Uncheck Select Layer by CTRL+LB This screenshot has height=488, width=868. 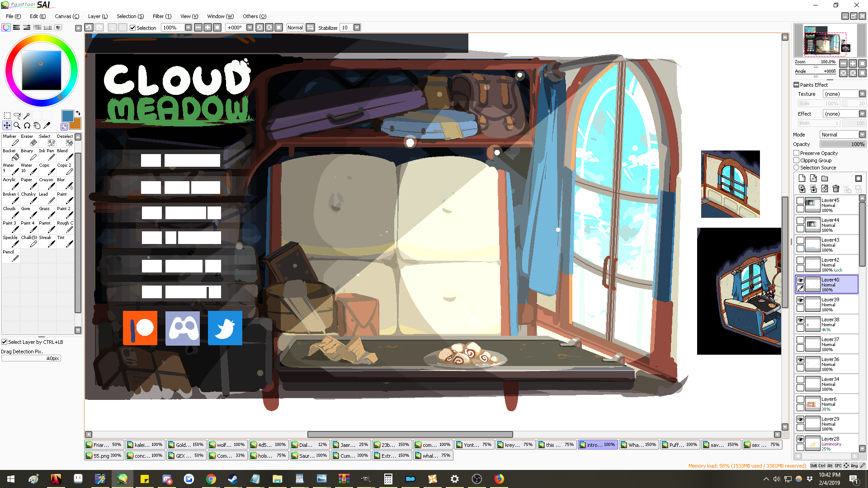[x=5, y=342]
